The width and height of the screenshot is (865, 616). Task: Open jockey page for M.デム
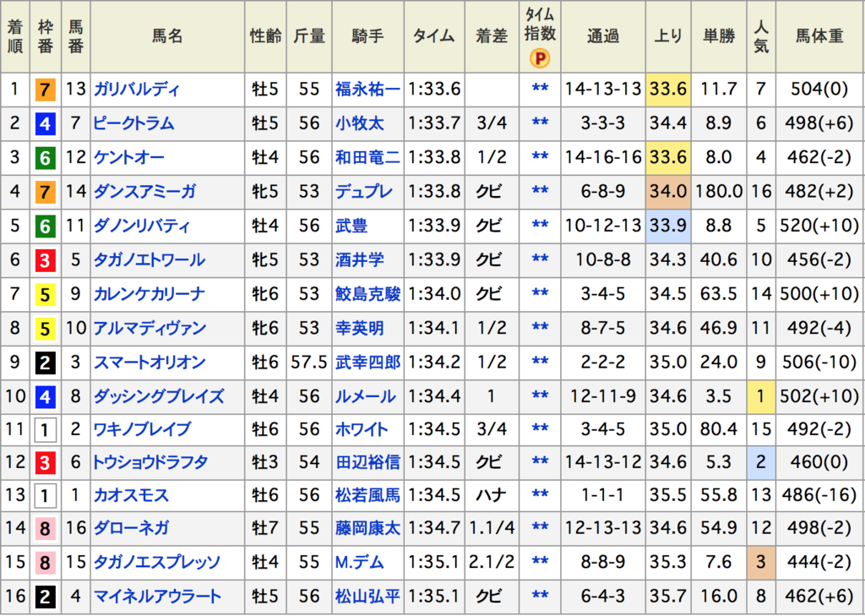359,562
